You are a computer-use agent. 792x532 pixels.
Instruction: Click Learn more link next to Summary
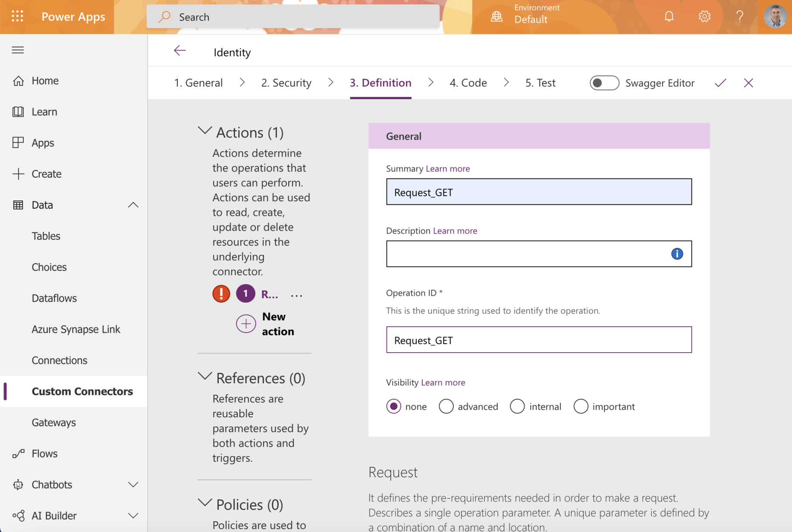tap(447, 169)
